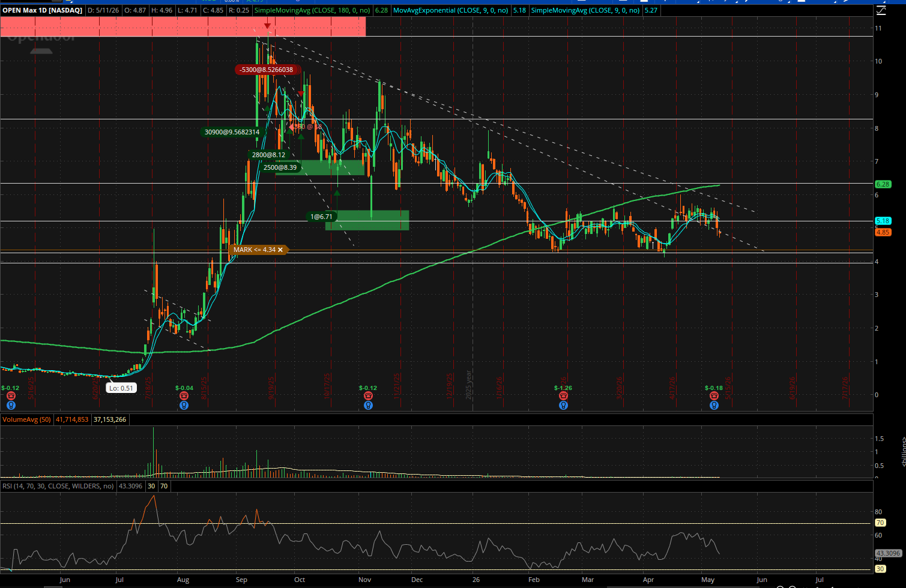Click the May label on the time axis
The image size is (906, 588).
point(708,580)
